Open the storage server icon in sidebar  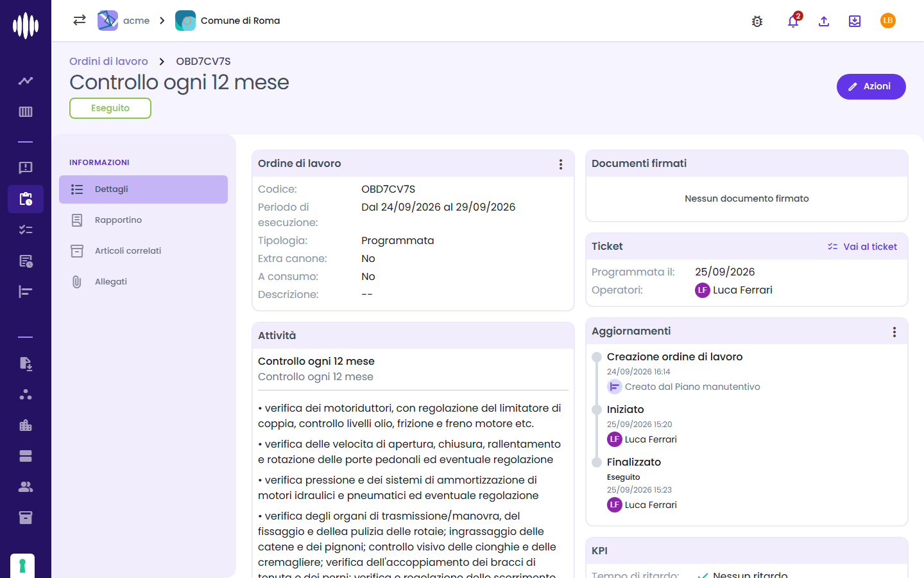coord(26,456)
